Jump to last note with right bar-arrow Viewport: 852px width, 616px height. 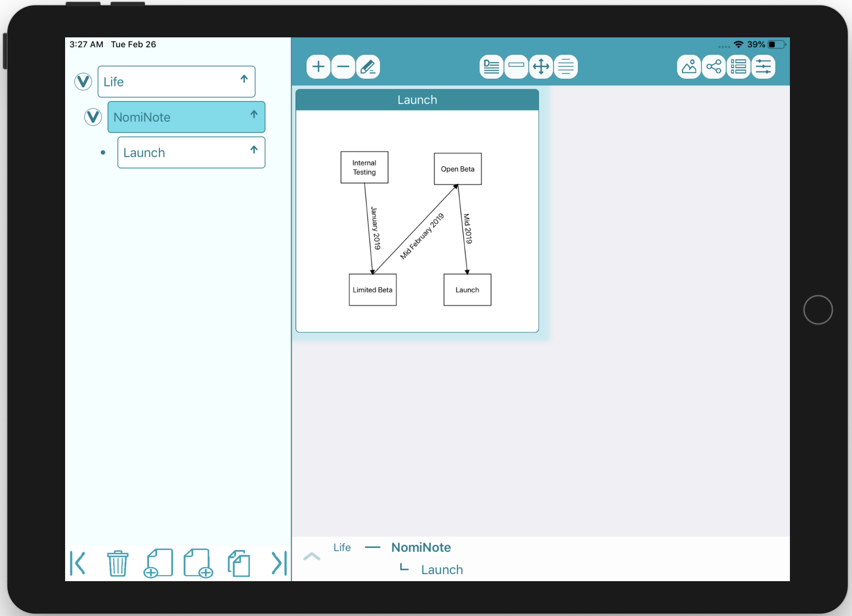point(279,563)
